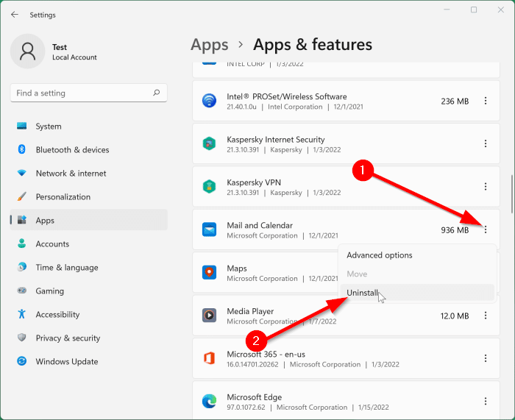The width and height of the screenshot is (515, 420).
Task: Click the Time & language clock icon
Action: point(21,267)
